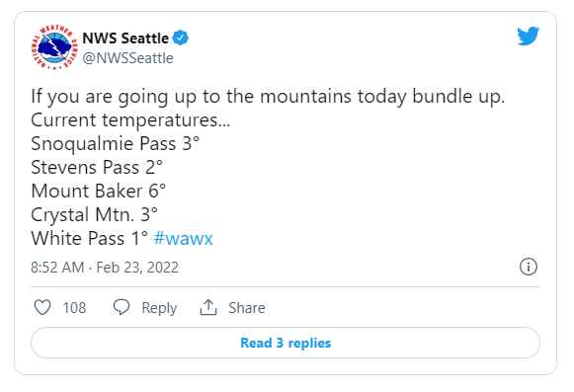Click the 108 likes count

click(74, 308)
